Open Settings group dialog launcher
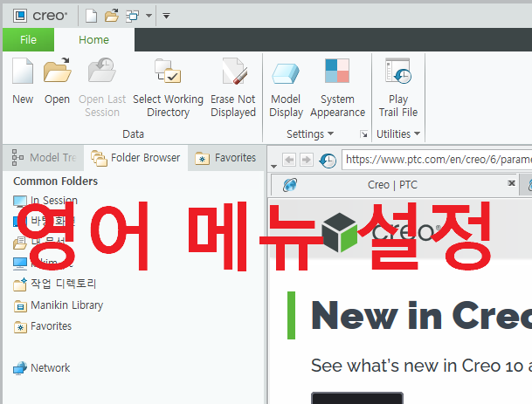This screenshot has height=404, width=532. 363,134
